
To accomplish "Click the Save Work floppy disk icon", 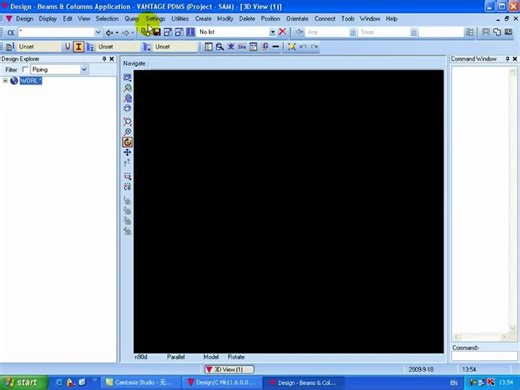I will point(156,32).
